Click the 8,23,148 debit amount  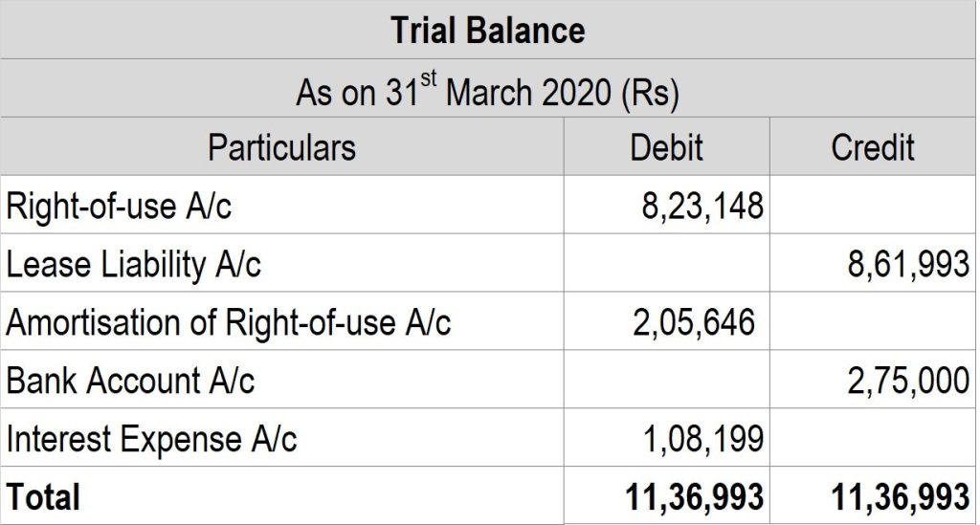click(702, 207)
